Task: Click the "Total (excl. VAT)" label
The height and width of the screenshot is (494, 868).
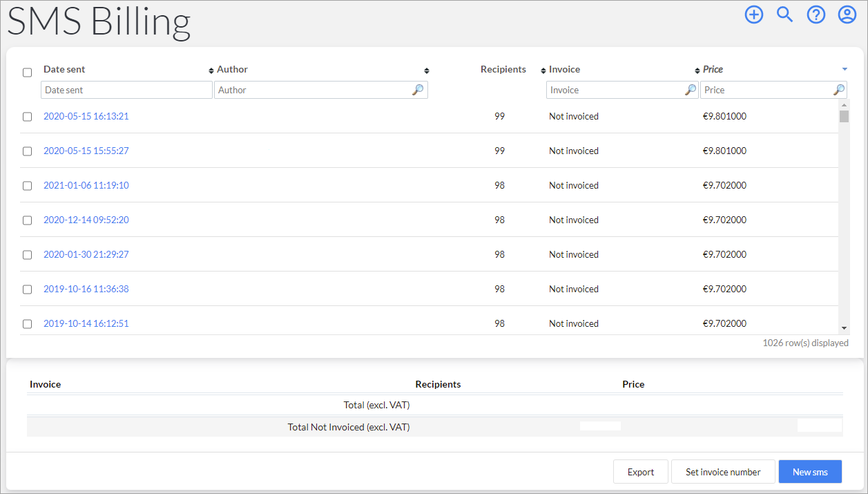Action: 376,405
